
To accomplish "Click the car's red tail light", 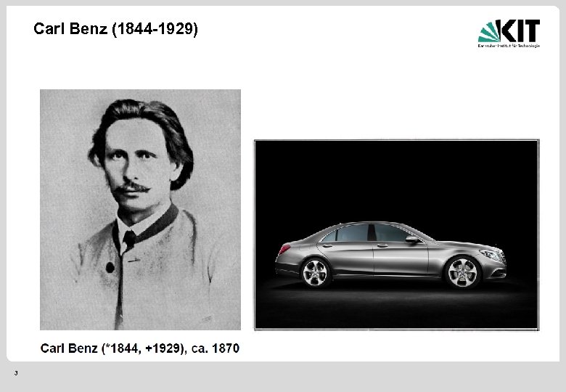I will [x=284, y=249].
